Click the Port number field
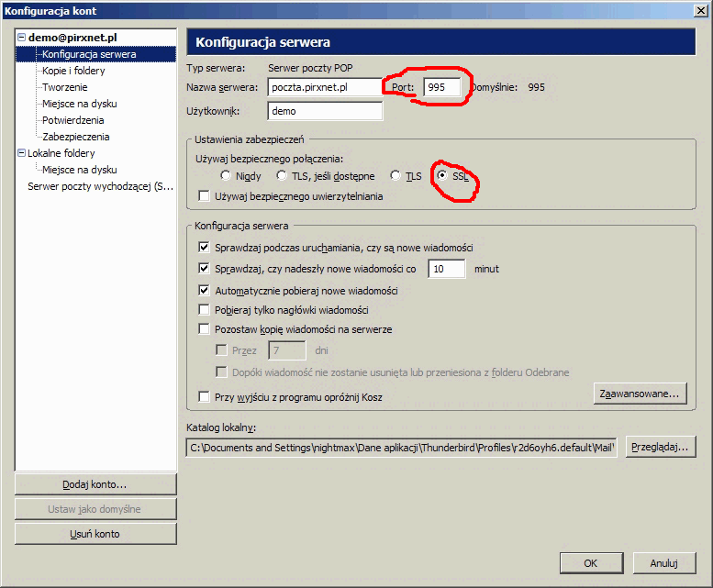The width and height of the screenshot is (713, 588). pyautogui.click(x=444, y=87)
